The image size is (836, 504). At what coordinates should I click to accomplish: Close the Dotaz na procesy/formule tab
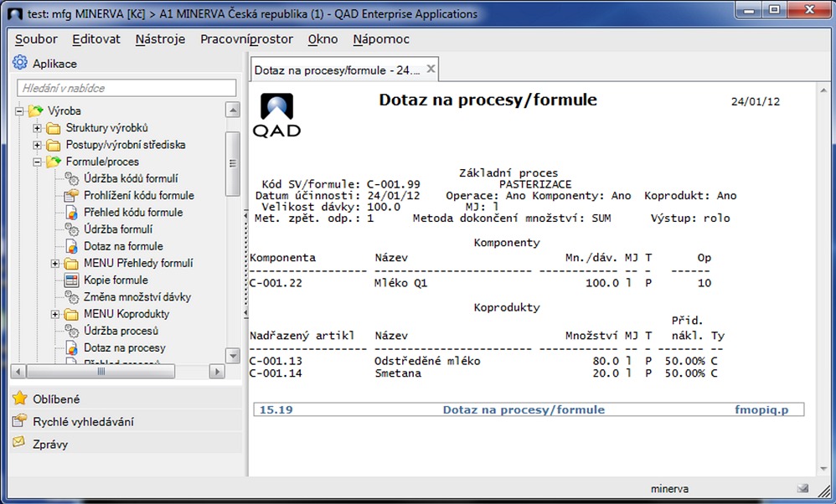pos(431,69)
